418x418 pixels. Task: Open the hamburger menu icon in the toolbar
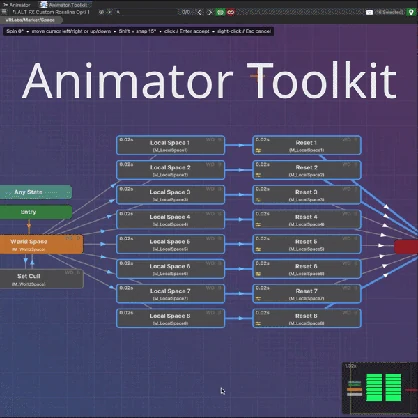(4, 12)
